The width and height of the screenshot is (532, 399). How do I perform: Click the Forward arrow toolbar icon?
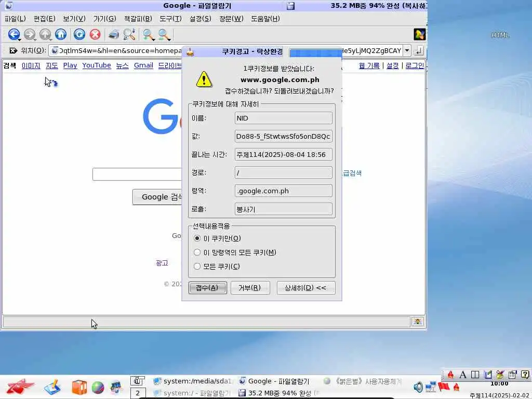[x=30, y=34]
